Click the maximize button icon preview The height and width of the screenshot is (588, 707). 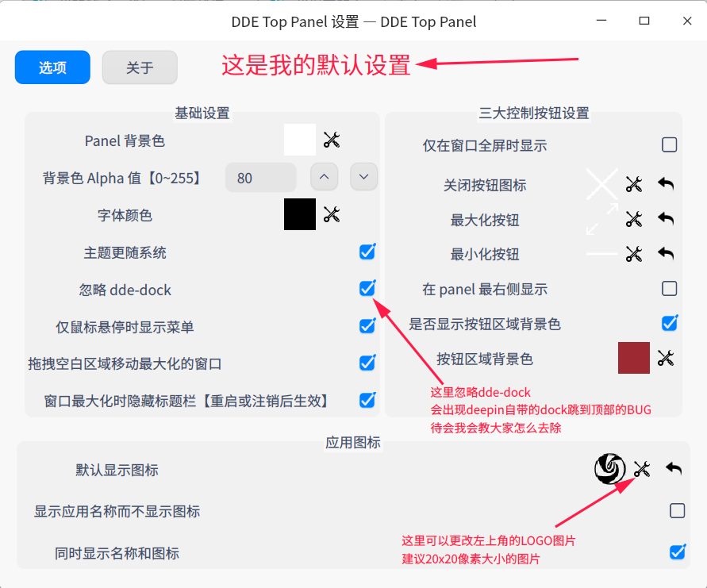point(602,219)
